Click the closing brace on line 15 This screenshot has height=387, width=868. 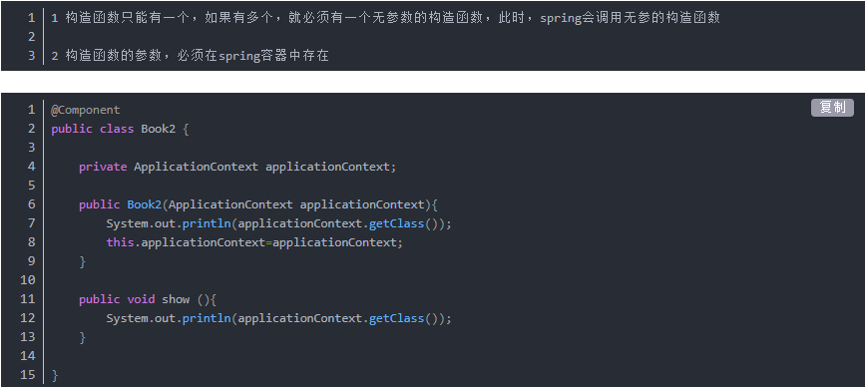54,375
